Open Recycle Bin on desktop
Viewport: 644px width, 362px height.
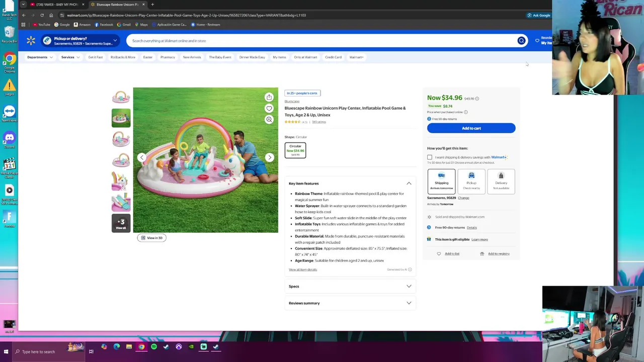click(x=9, y=35)
